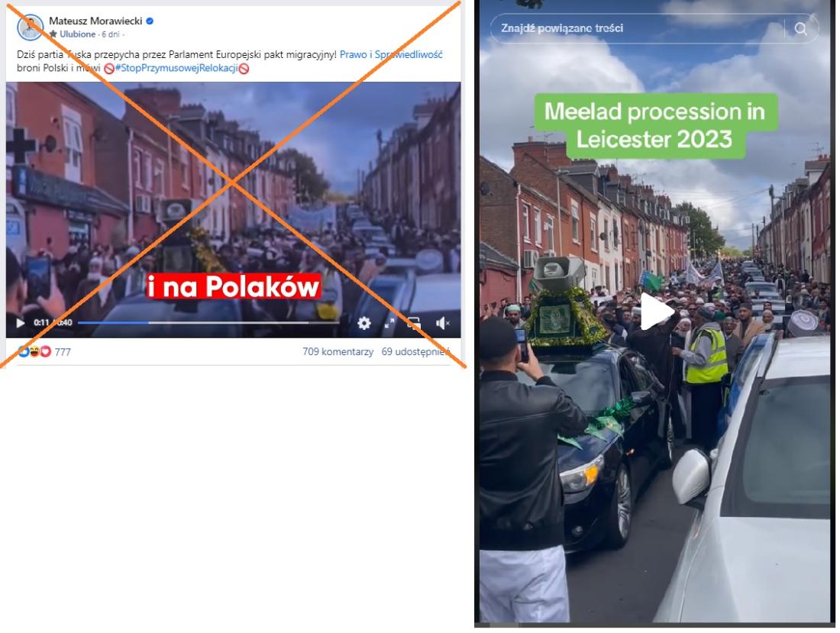Click the verified badge icon
This screenshot has height=633, width=840.
click(x=150, y=21)
